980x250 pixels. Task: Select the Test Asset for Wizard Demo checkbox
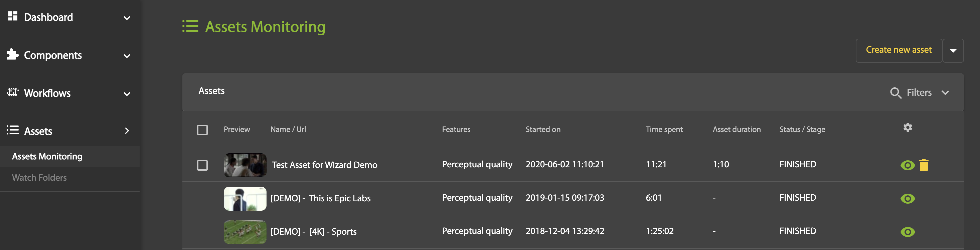[202, 165]
